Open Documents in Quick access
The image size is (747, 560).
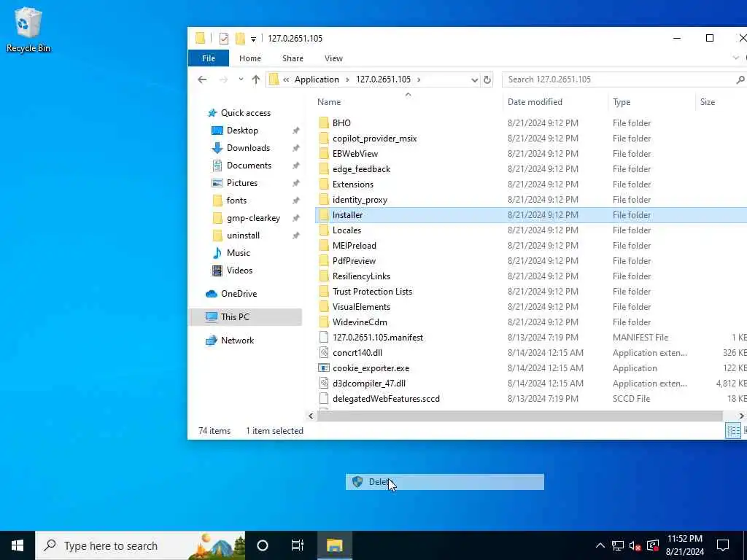pyautogui.click(x=249, y=166)
